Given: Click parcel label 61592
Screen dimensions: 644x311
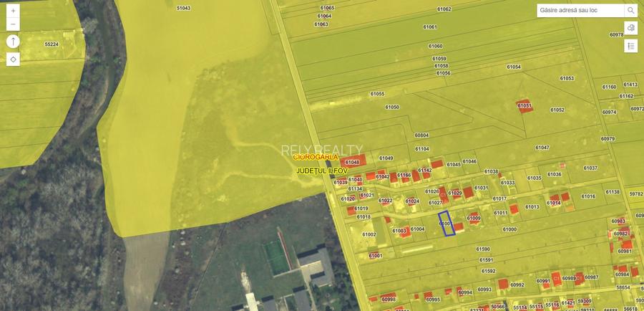Looking at the screenshot, I should pyautogui.click(x=488, y=271).
